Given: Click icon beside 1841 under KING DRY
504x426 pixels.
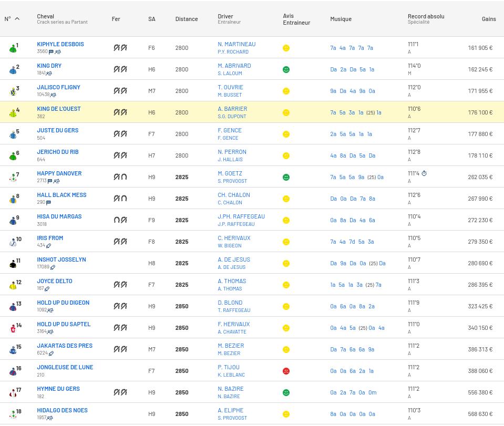Looking at the screenshot, I should (x=49, y=74).
